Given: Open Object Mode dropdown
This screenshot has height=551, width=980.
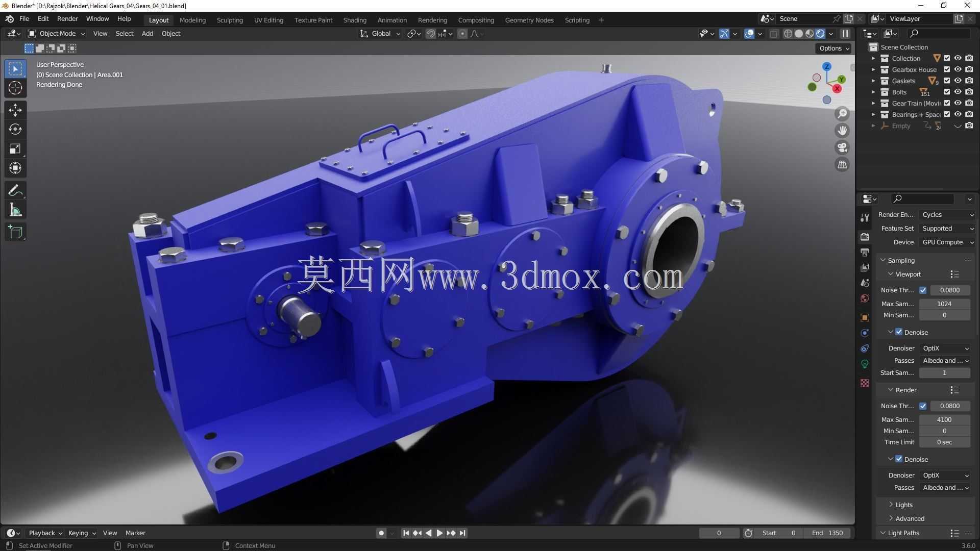Looking at the screenshot, I should pyautogui.click(x=56, y=34).
